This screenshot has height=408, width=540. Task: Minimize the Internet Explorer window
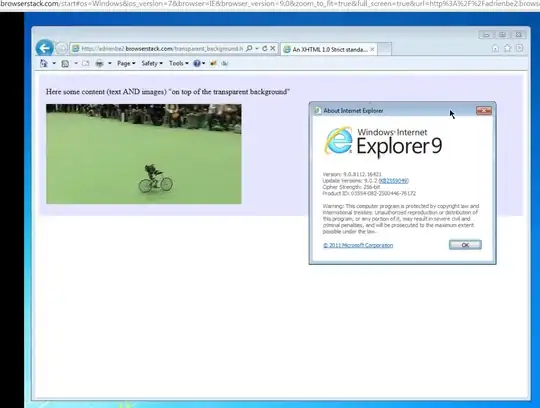486,34
